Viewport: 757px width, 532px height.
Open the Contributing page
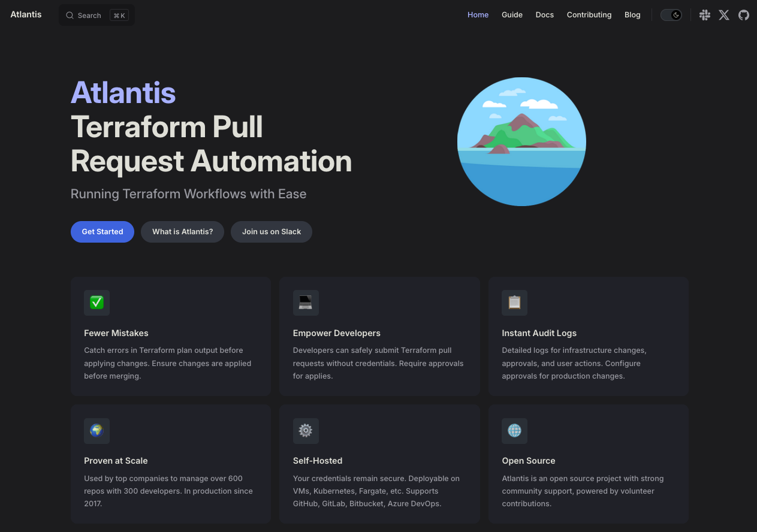(589, 14)
